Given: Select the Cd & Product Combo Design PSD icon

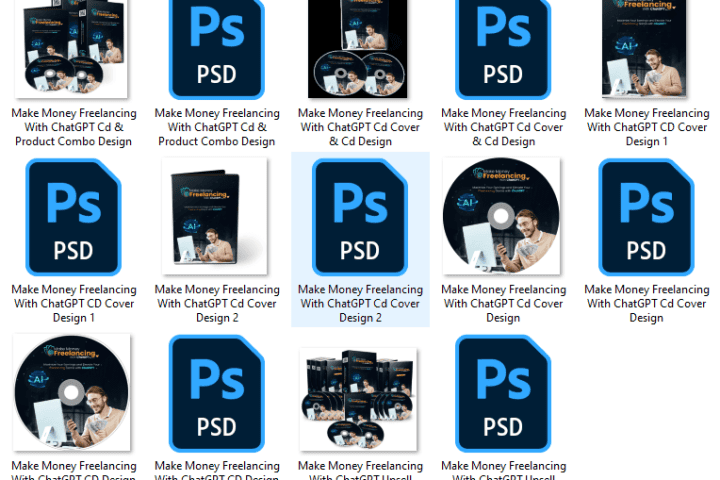Looking at the screenshot, I should (x=217, y=49).
